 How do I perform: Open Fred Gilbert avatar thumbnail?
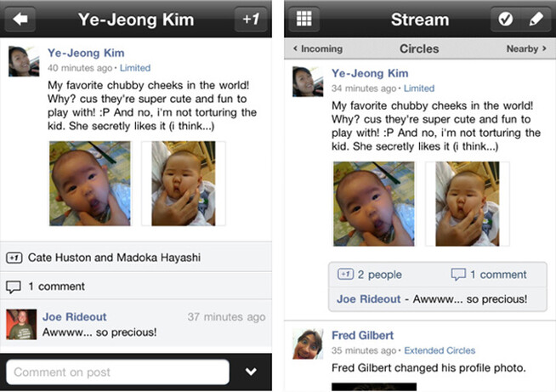coord(308,344)
